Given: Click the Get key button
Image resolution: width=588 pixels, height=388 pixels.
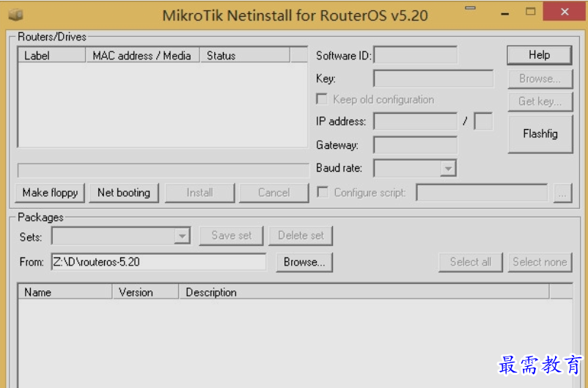Looking at the screenshot, I should click(540, 101).
